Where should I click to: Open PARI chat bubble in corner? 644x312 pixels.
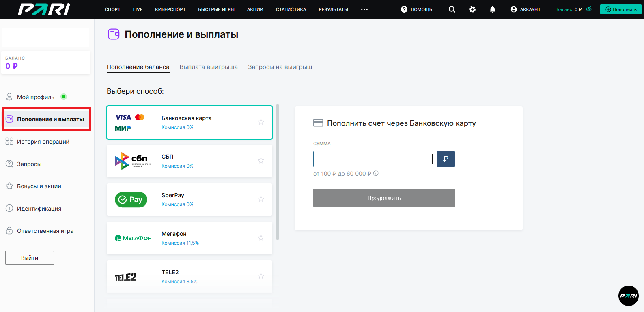[628, 296]
